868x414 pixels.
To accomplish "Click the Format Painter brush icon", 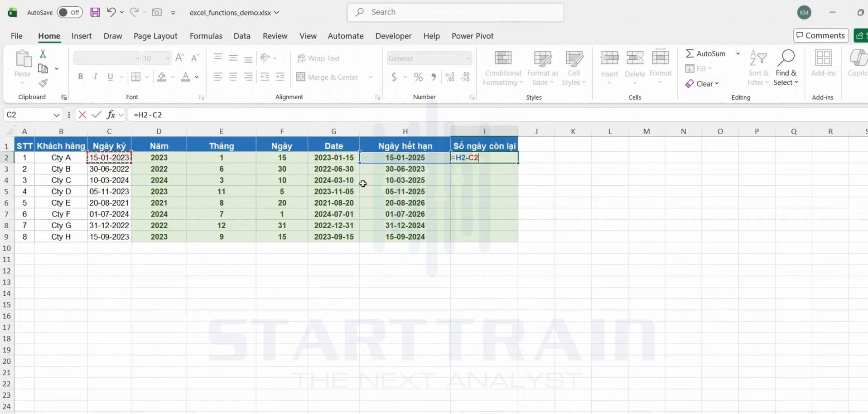I will [x=43, y=83].
